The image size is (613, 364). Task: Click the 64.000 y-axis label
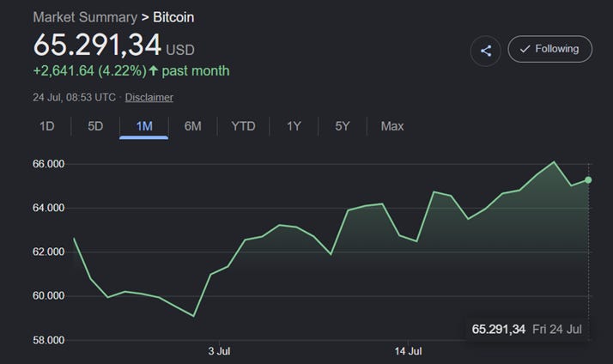click(48, 208)
